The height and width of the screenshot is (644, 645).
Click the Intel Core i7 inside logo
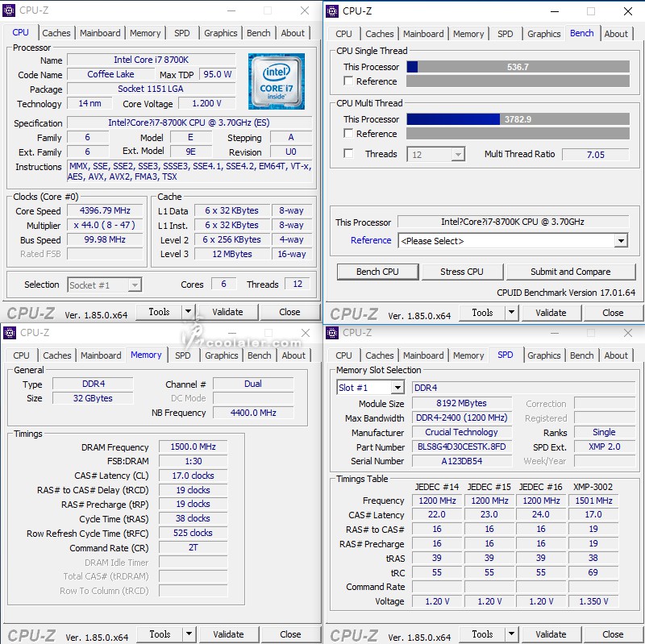[277, 81]
